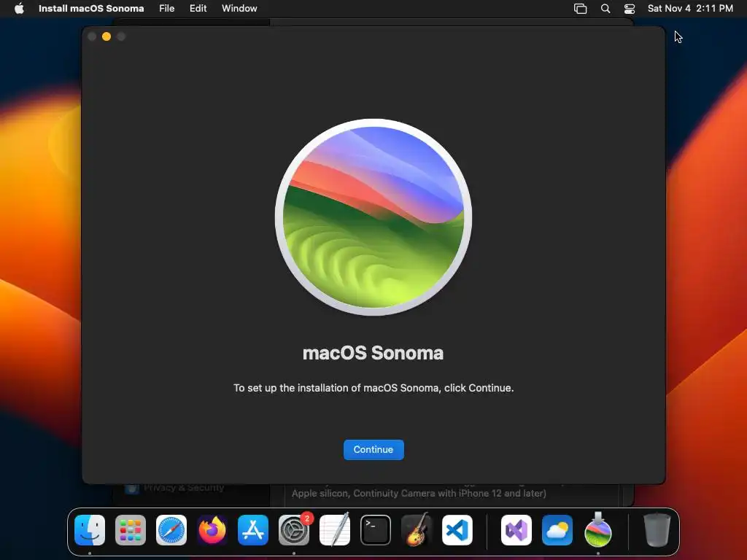Screen dimensions: 747x560
Task: Click the date and time clock
Action: (690, 8)
